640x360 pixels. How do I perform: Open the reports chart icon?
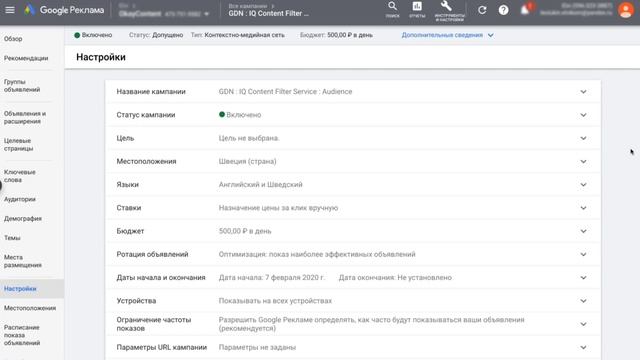[x=417, y=10]
